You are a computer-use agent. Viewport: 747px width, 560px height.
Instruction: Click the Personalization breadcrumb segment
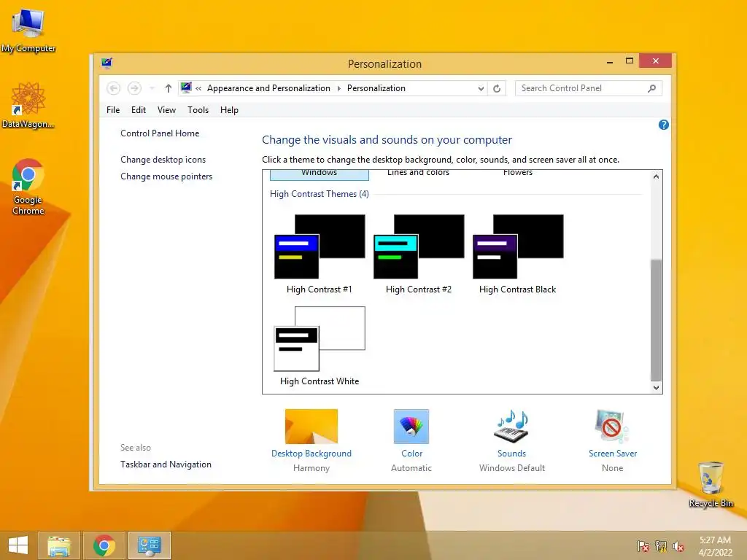[x=376, y=88]
